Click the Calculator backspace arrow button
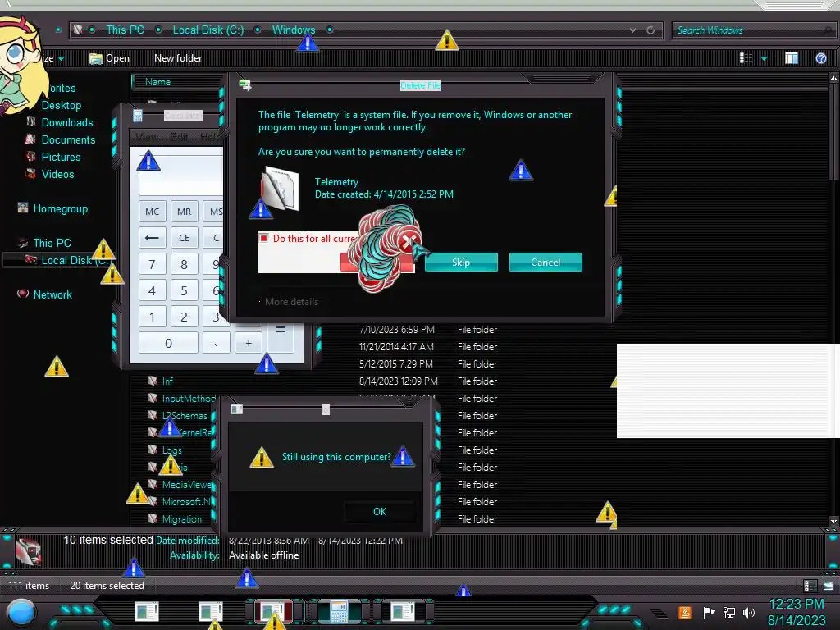 coord(152,238)
